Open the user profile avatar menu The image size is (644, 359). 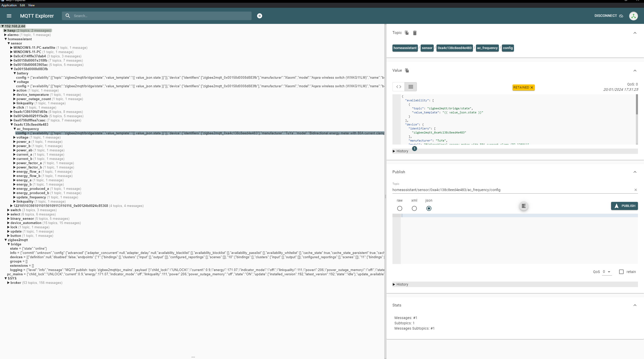[634, 16]
